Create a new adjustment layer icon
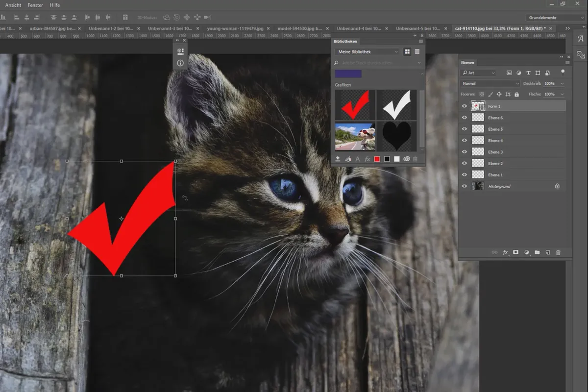 (527, 252)
